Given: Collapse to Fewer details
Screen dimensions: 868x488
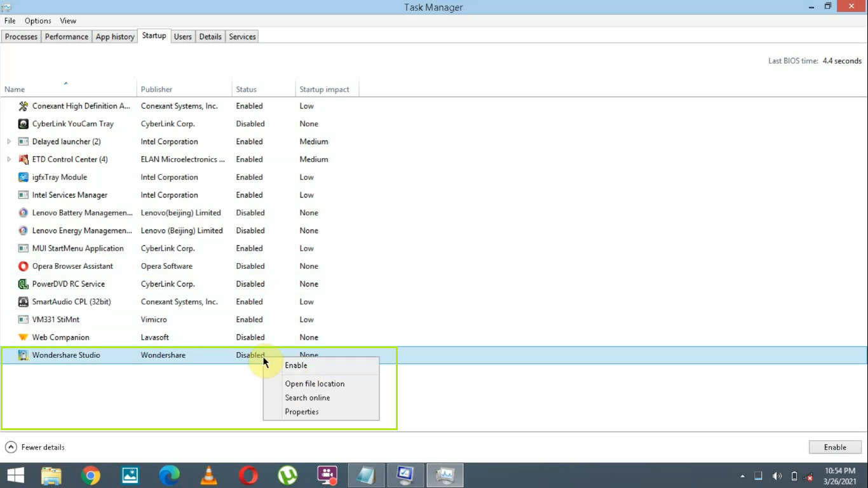Looking at the screenshot, I should (35, 447).
